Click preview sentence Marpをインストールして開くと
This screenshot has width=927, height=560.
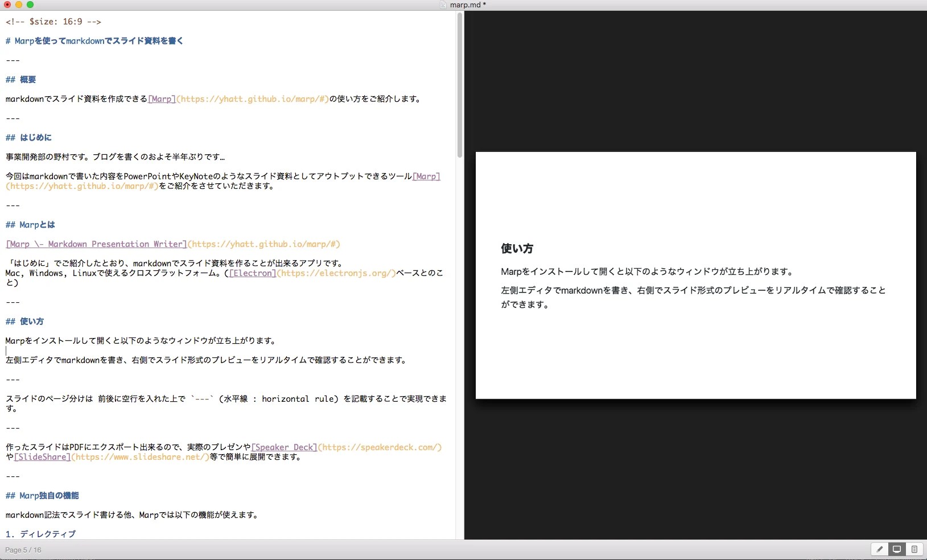coord(648,271)
